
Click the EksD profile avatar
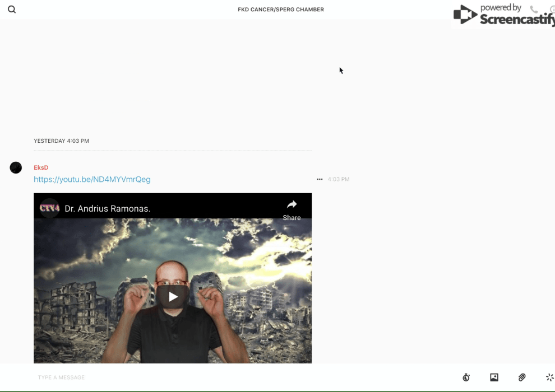16,167
